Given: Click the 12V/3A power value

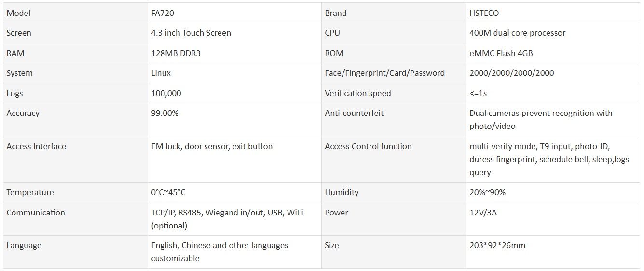Looking at the screenshot, I should (x=483, y=213).
